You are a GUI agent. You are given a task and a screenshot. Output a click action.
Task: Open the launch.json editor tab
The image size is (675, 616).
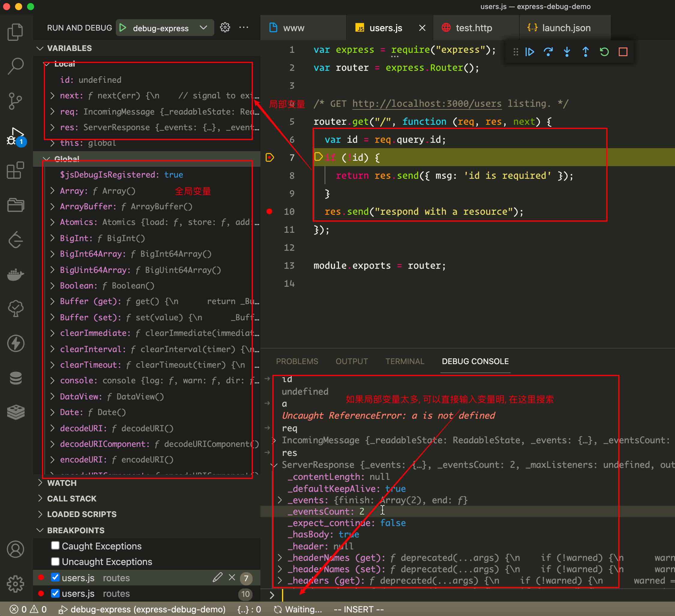(566, 28)
